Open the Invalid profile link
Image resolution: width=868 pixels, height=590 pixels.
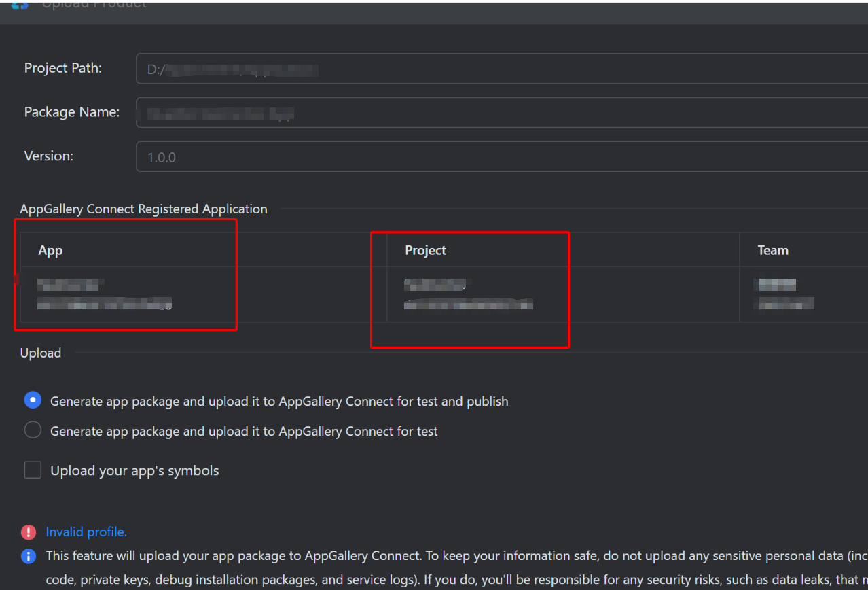click(x=86, y=532)
